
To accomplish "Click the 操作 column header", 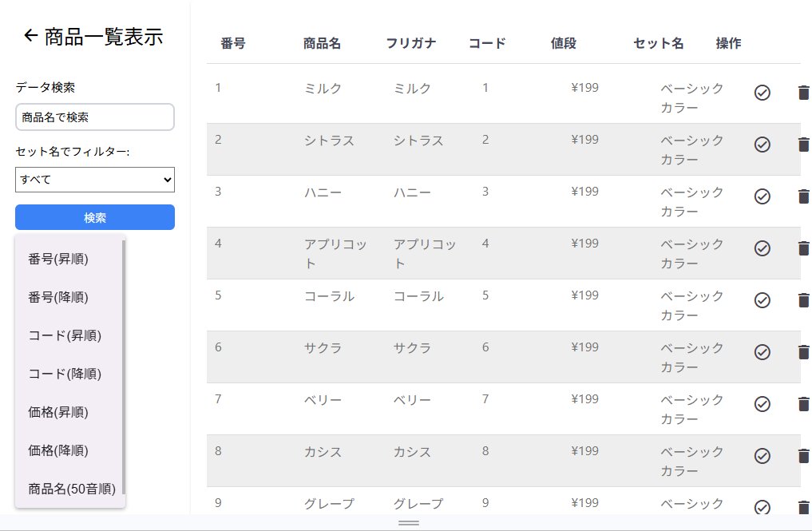I will coord(729,43).
